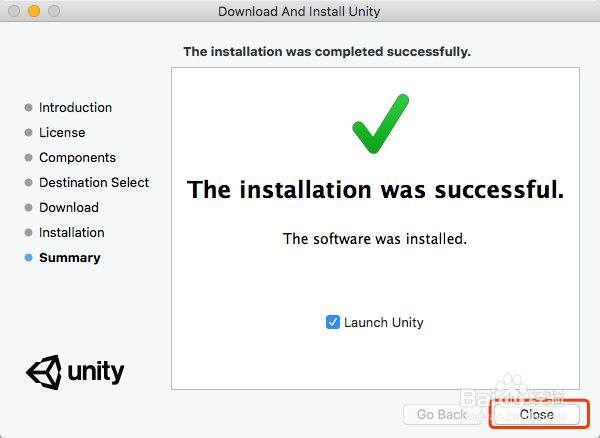Screen dimensions: 600x438
Task: Select the Summary step label
Action: pos(70,258)
